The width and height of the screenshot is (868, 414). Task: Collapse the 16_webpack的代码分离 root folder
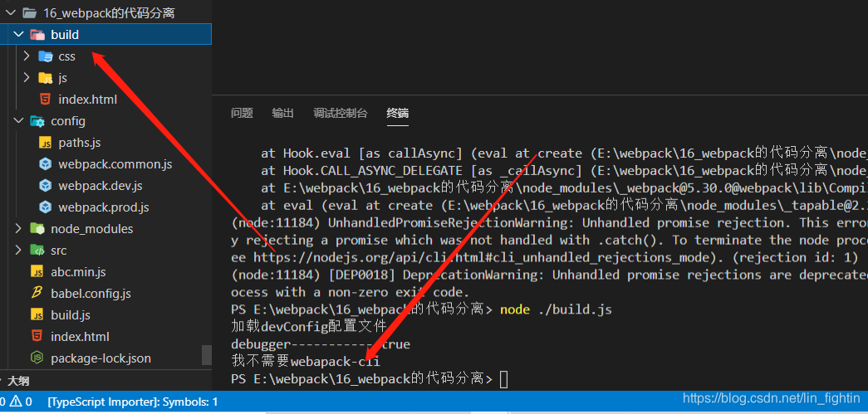(11, 12)
